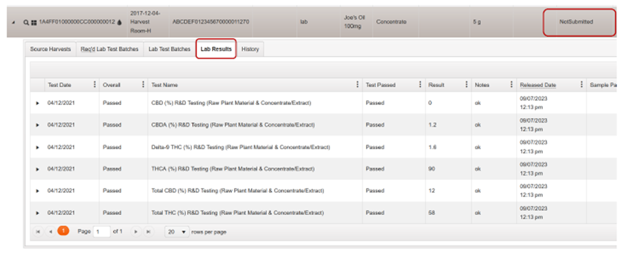Screen dimensions: 644x253
Task: Switch to the Source Harvests tab
Action: point(50,50)
